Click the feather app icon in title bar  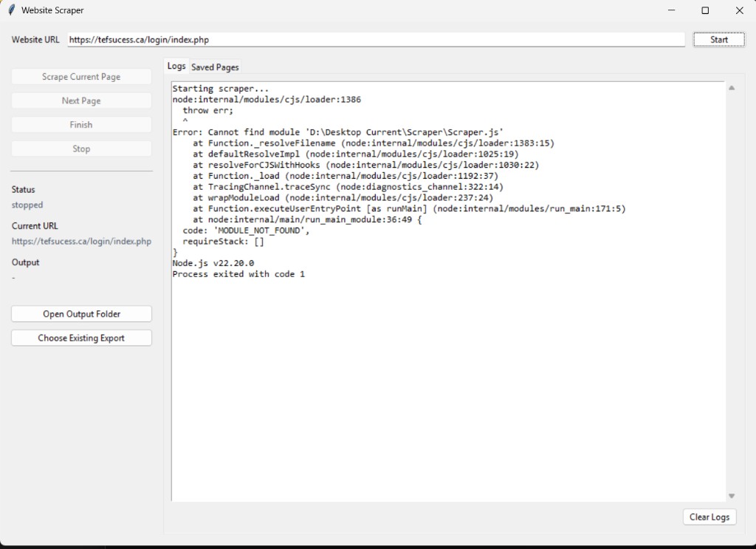[12, 10]
